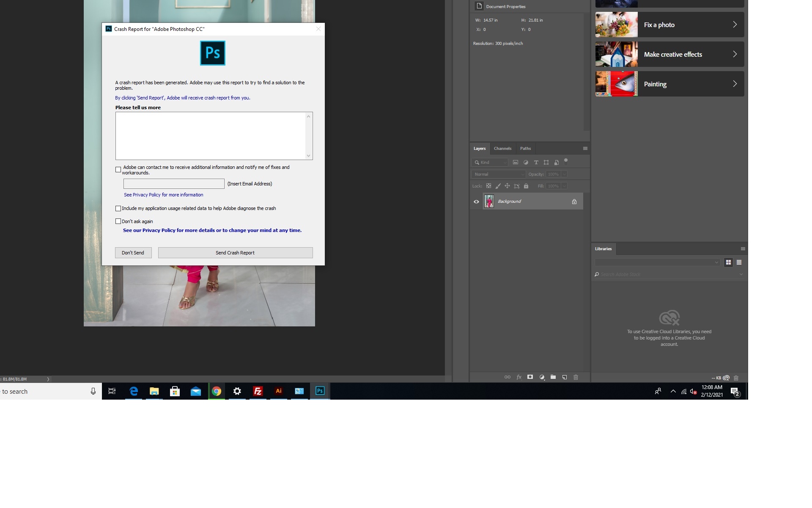Viewport: 812px width, 508px height.
Task: Open Illustrator from the taskbar
Action: [x=279, y=391]
